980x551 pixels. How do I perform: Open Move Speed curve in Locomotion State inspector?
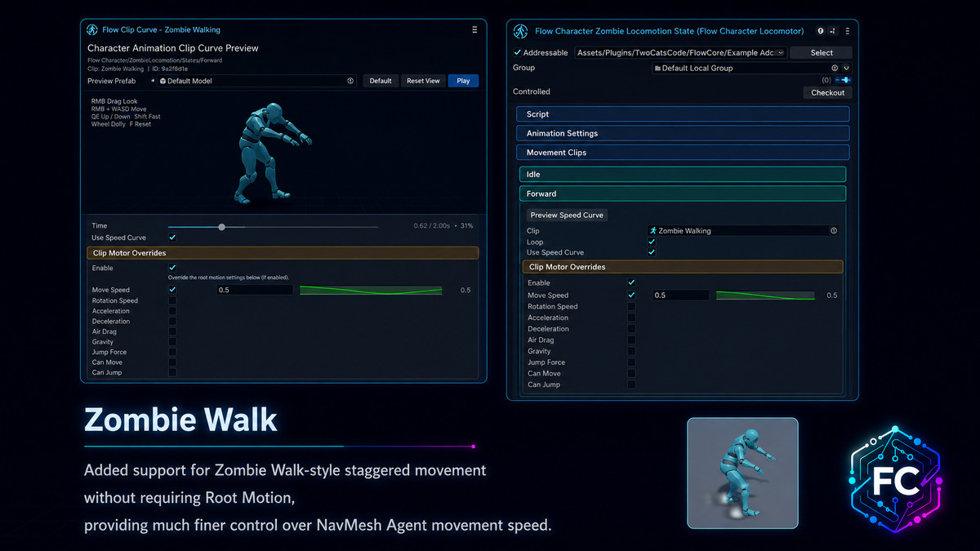tap(765, 295)
